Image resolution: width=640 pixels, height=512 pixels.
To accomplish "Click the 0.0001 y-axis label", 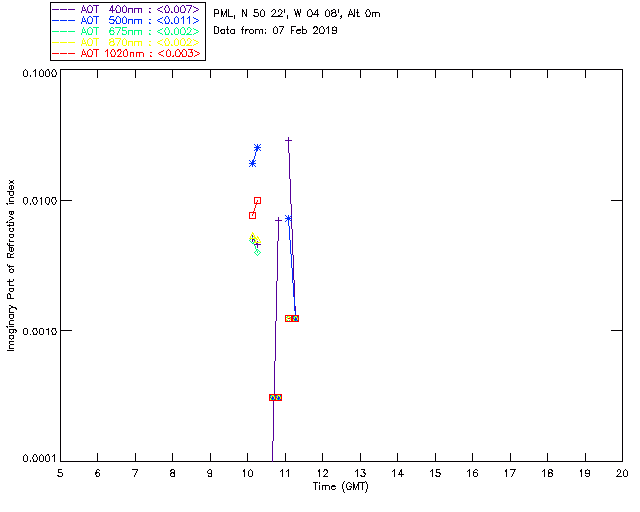I will 39,458.
